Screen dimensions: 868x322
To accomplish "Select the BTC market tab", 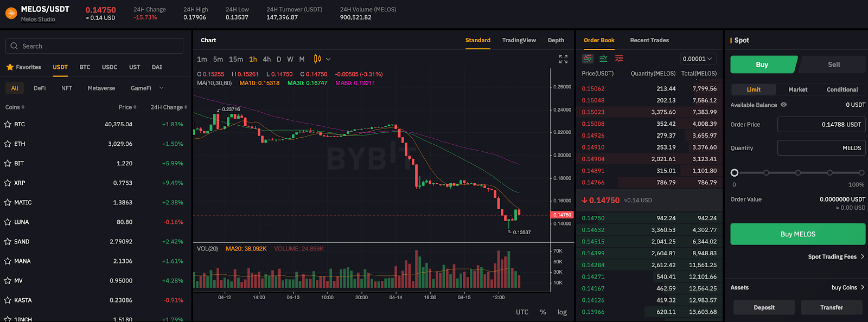I will coord(85,67).
